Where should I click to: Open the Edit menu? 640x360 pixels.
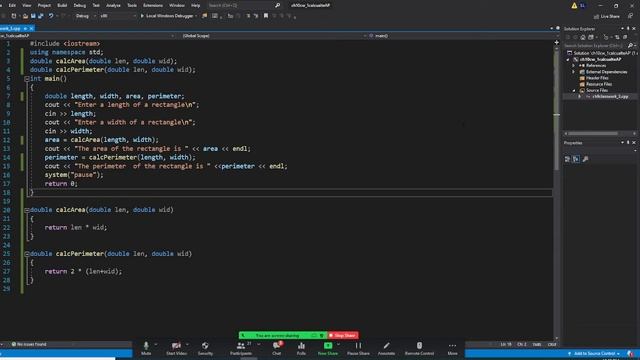click(12, 5)
